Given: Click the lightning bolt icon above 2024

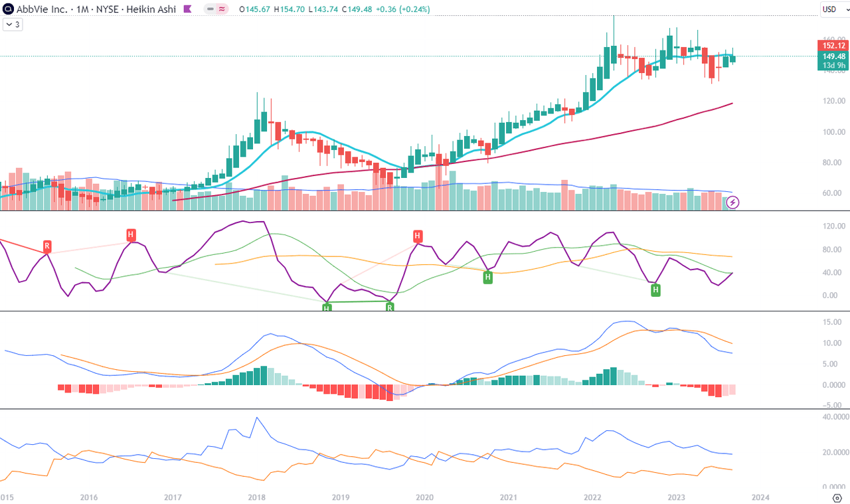Looking at the screenshot, I should click(x=734, y=202).
